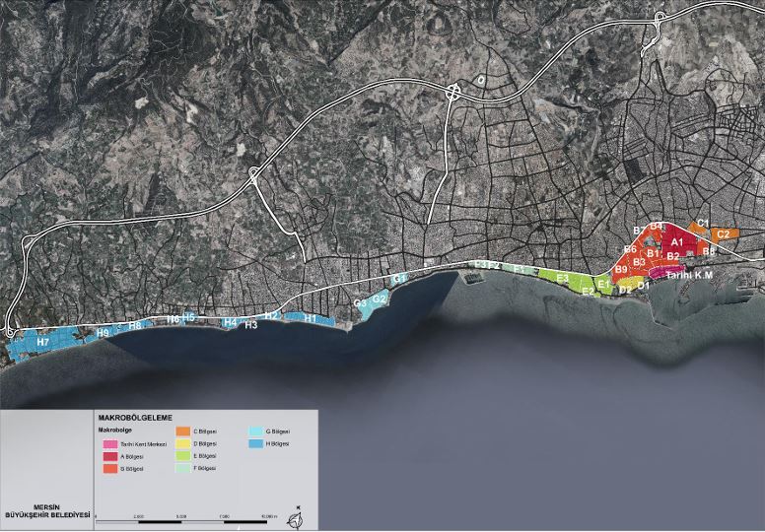Click the orange C2 zone
Image resolution: width=765 pixels, height=532 pixels.
point(723,233)
